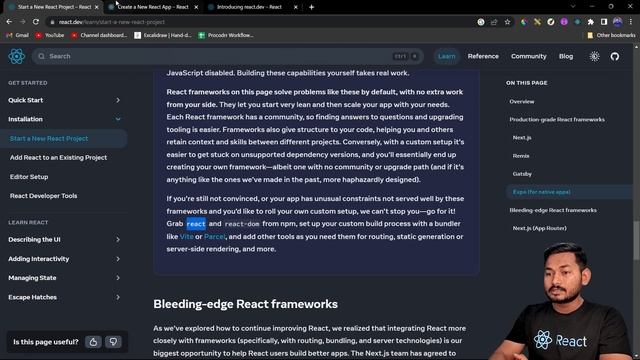
Task: Click the highlighted 'react' code word
Action: point(196,224)
